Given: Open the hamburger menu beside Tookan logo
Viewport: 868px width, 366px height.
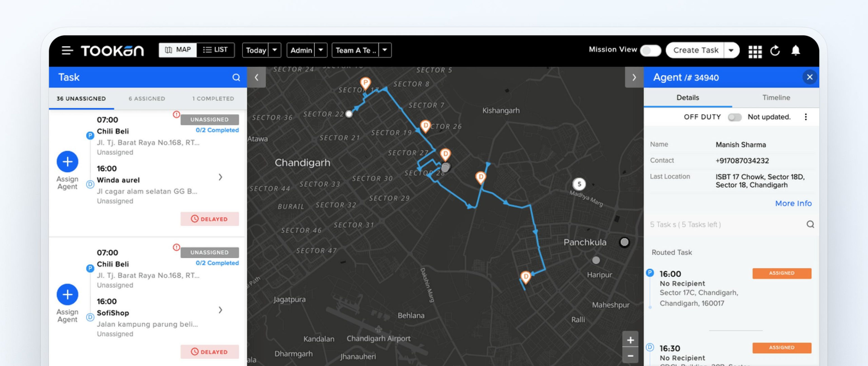Looking at the screenshot, I should pos(67,51).
